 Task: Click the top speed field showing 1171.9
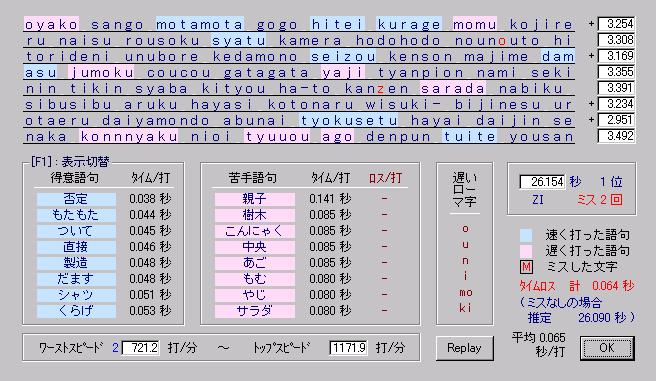click(x=348, y=348)
